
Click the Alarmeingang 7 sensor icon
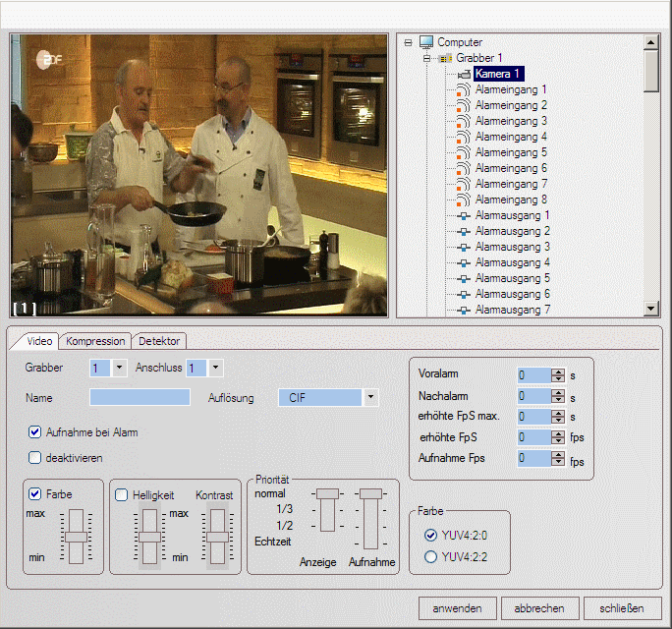pyautogui.click(x=463, y=185)
